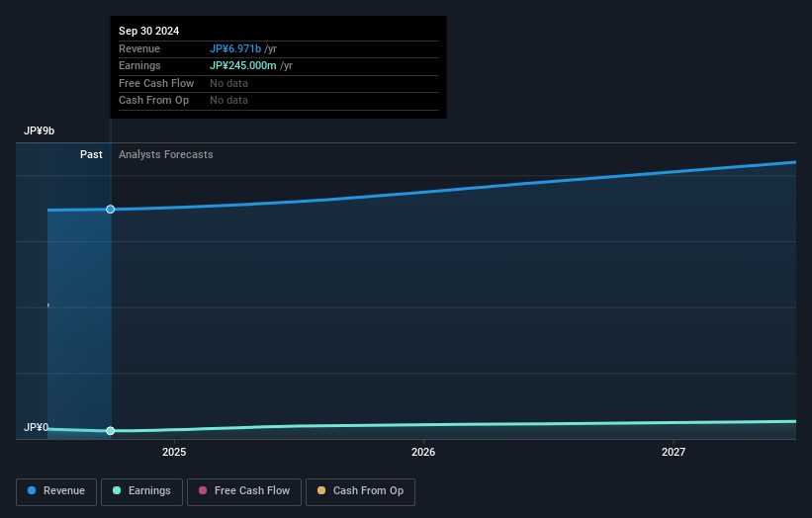Select the earnings data point marker on teal line
812x518 pixels.
111,431
